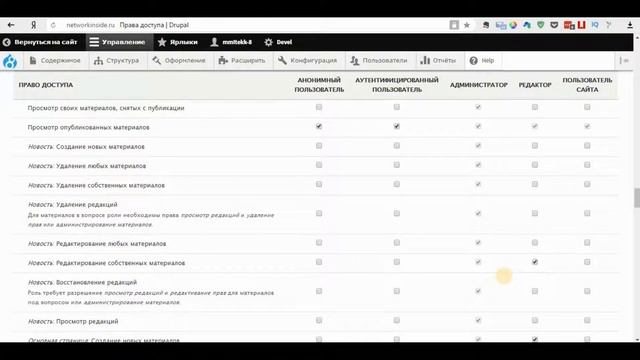
Task: Check Редактор for Новости: Создание новых материалов
Action: pos(535,145)
